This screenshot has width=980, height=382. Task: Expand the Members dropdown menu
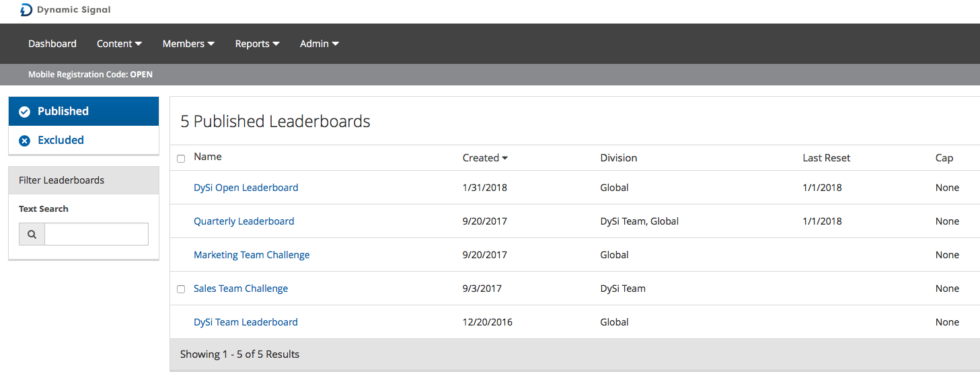(x=188, y=44)
